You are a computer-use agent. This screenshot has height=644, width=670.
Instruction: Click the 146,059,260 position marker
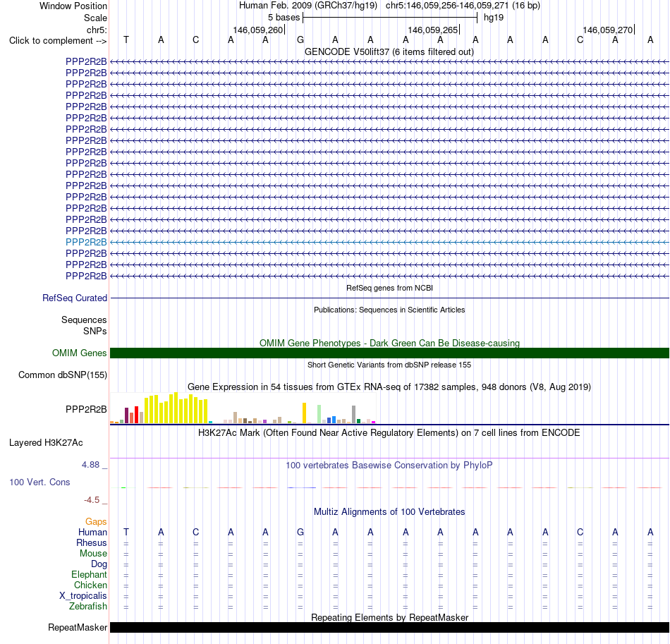click(259, 30)
